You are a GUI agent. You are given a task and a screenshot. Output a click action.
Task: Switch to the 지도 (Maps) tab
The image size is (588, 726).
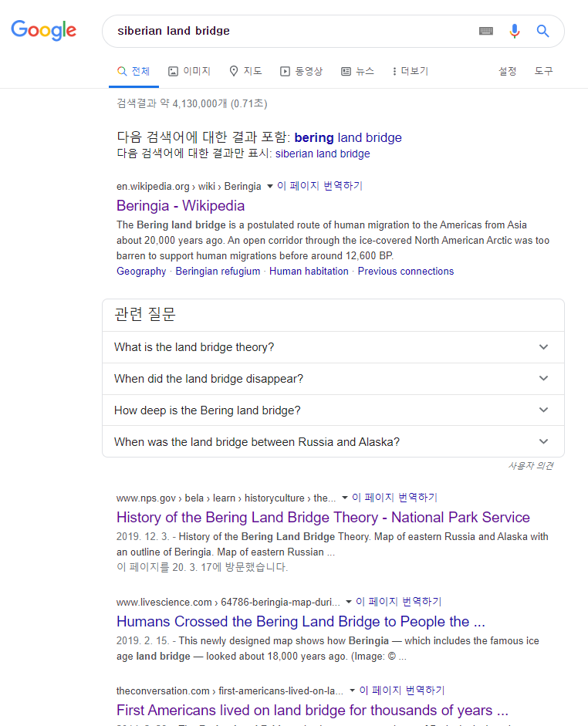pos(246,71)
